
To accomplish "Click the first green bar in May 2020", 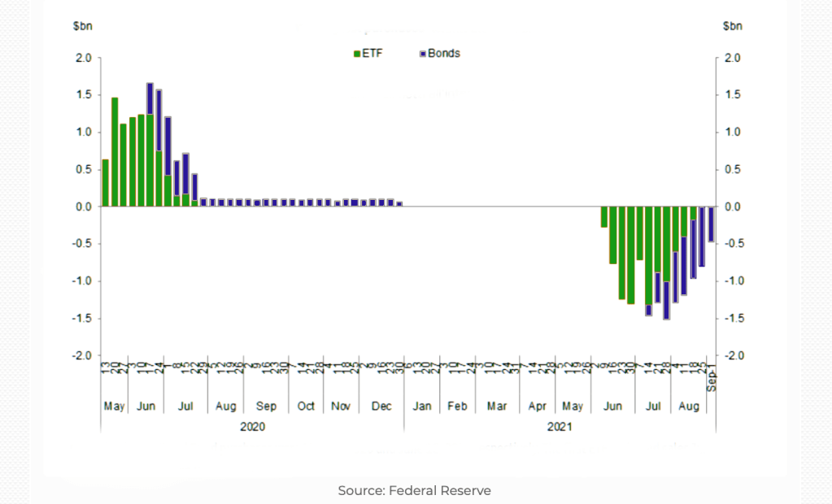I will click(x=106, y=183).
